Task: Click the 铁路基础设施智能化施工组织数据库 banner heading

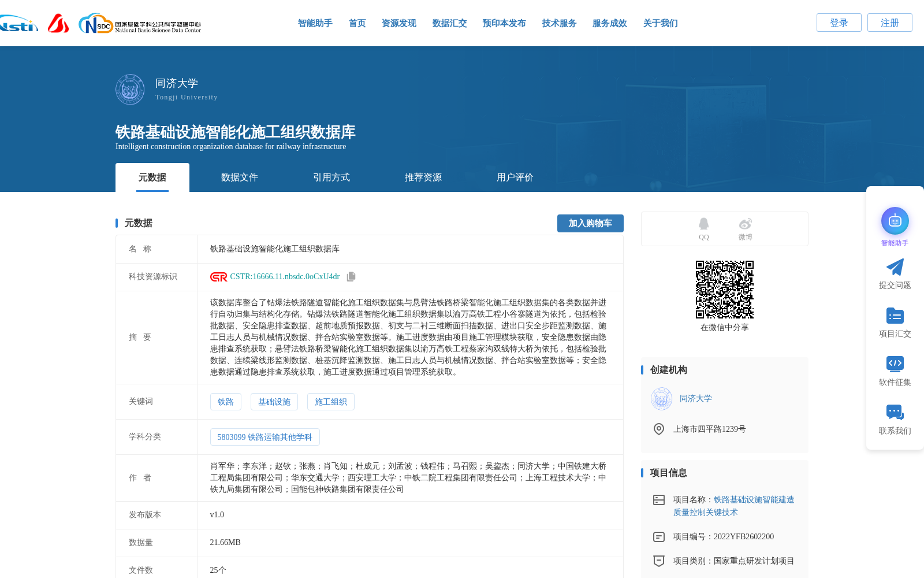Action: (236, 132)
